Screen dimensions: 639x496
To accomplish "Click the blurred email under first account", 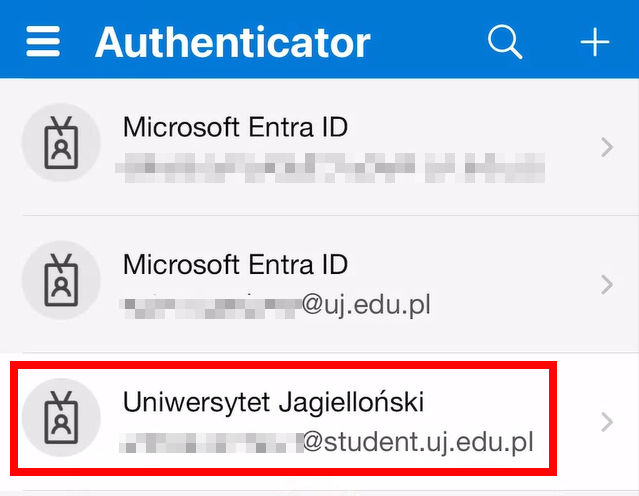I will tap(330, 168).
